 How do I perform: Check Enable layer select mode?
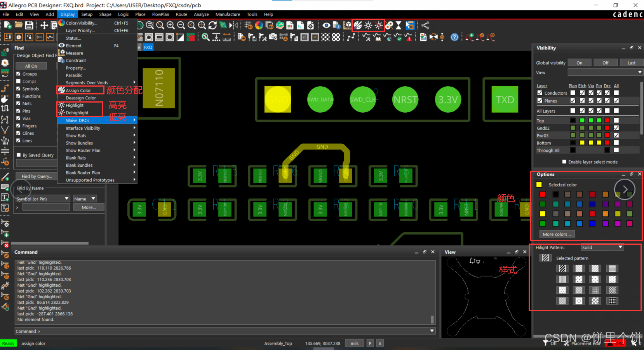[564, 162]
